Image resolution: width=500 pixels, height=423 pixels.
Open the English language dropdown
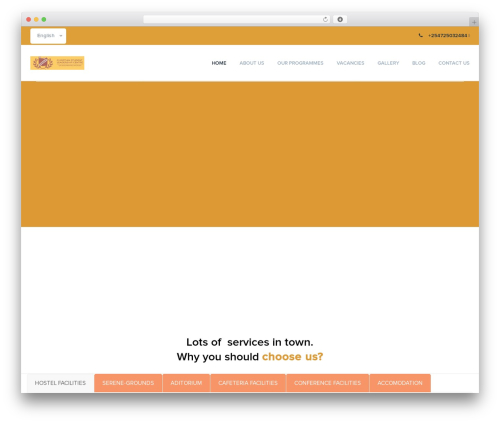coord(48,36)
